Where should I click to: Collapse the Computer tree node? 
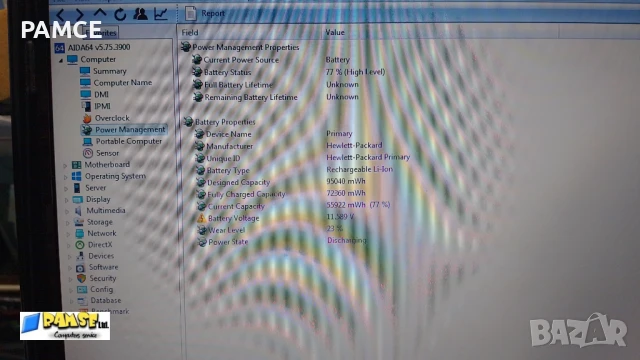pos(60,60)
